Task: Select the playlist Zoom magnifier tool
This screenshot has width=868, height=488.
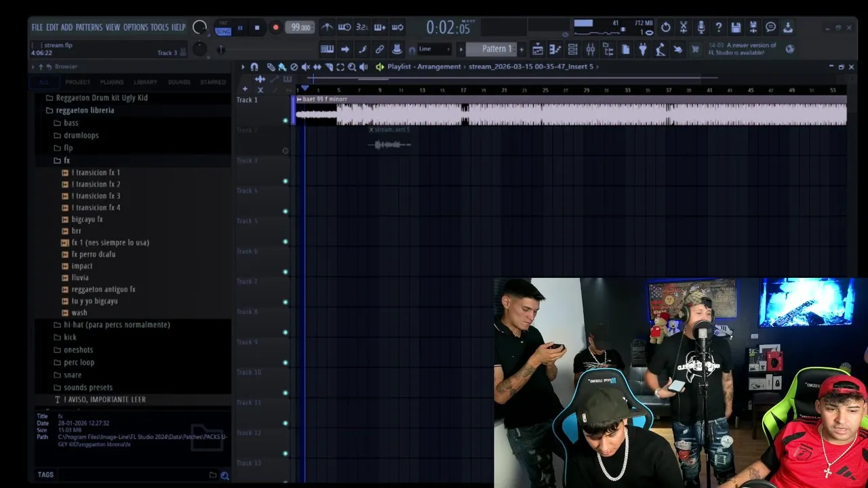Action: click(x=352, y=66)
